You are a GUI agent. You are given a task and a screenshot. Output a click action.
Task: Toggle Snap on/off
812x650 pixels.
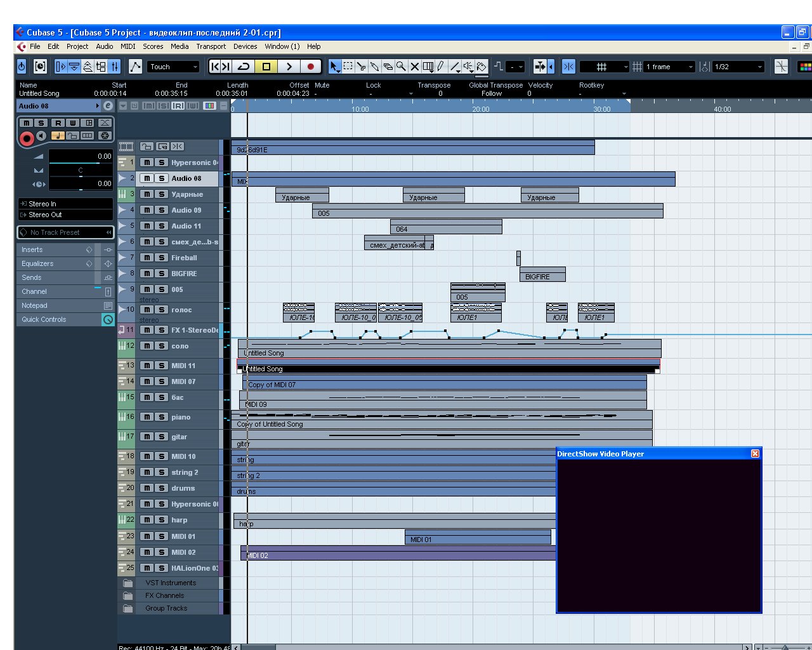pyautogui.click(x=568, y=66)
